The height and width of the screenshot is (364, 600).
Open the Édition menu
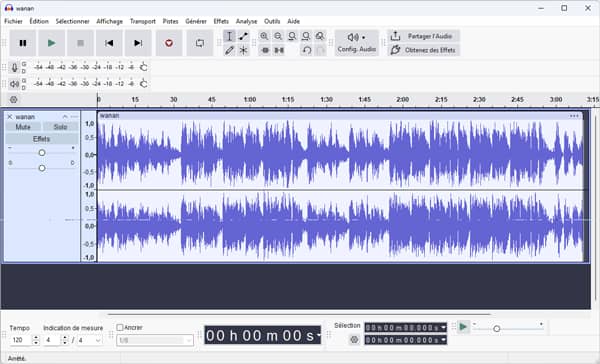click(39, 21)
